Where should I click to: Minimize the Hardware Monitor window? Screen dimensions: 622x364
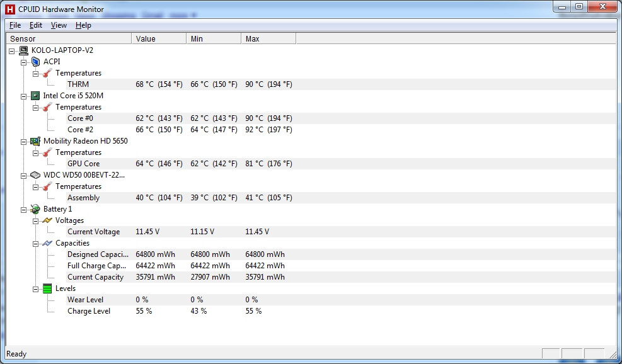[x=562, y=7]
